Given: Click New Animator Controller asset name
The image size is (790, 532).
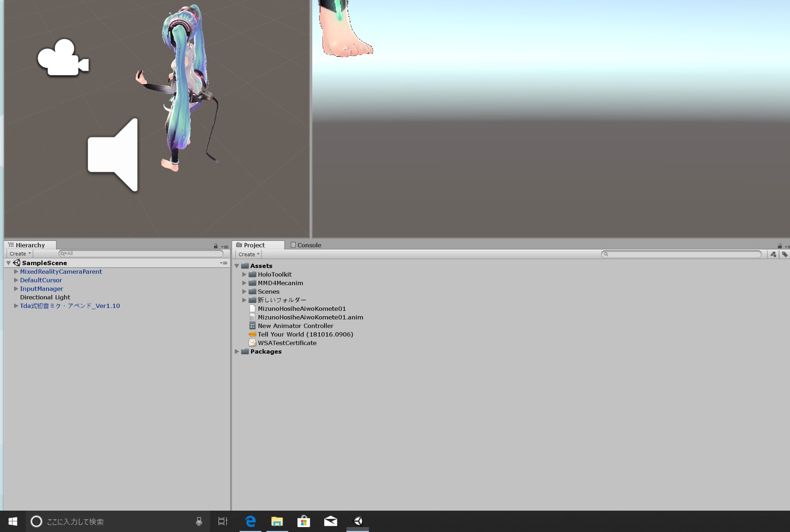Looking at the screenshot, I should pyautogui.click(x=296, y=326).
